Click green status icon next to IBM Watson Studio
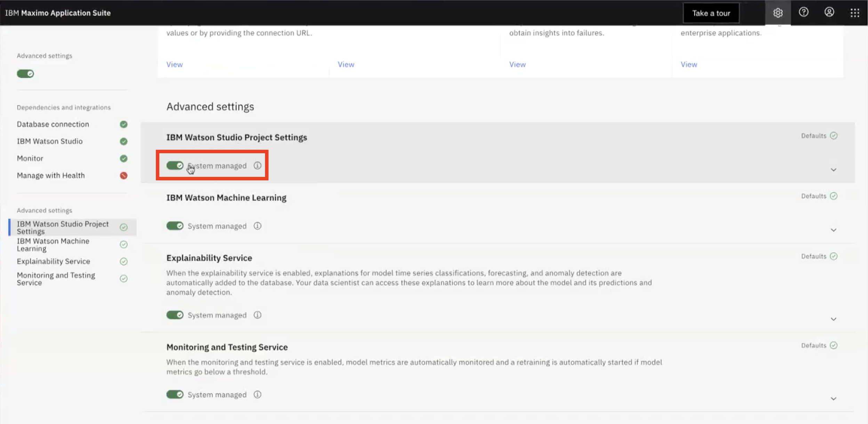Image resolution: width=868 pixels, height=424 pixels. pyautogui.click(x=123, y=141)
